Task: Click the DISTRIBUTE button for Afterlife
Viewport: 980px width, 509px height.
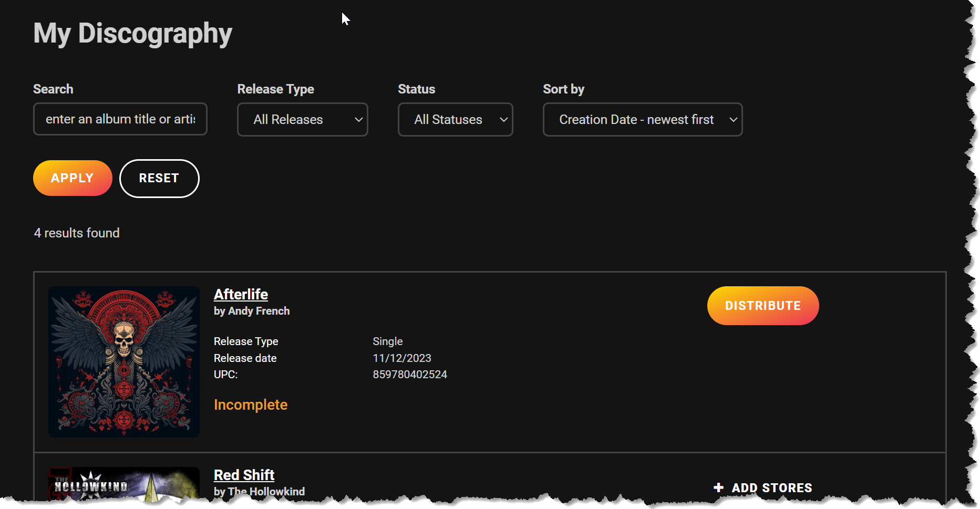Action: [x=763, y=306]
